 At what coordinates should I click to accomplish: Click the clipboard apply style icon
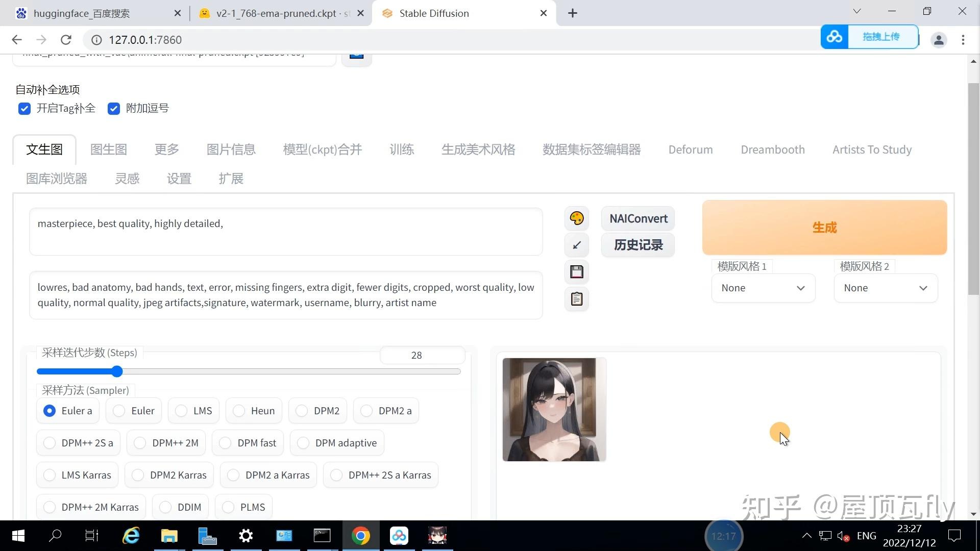[x=577, y=298]
